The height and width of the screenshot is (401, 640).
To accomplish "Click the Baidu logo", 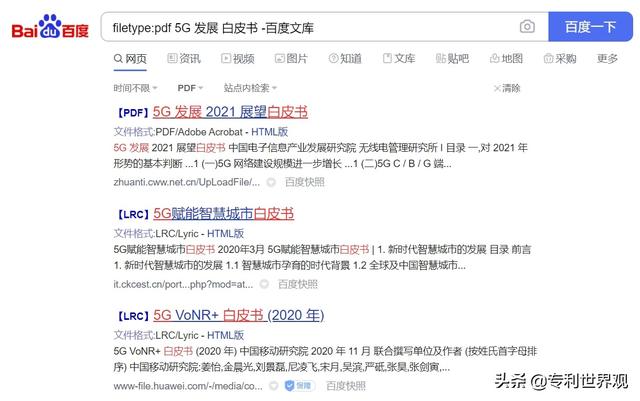I will tap(50, 27).
